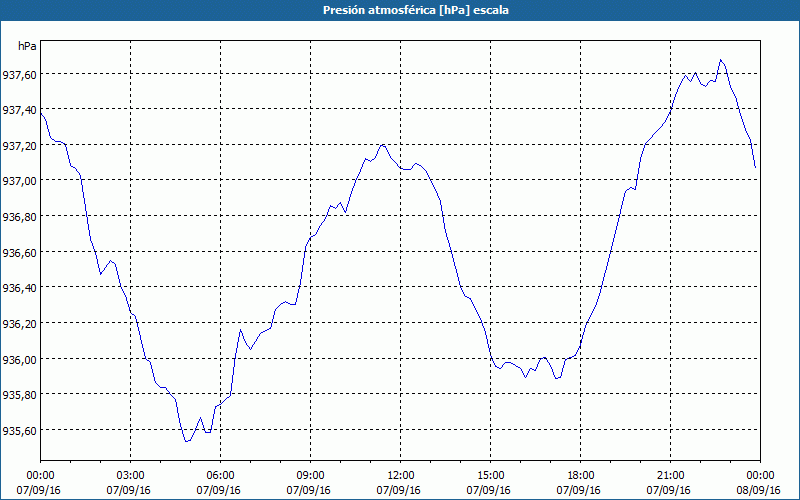
Task: Click the chart title 'Presión atmosférica [hPa] escala'
Action: [416, 10]
